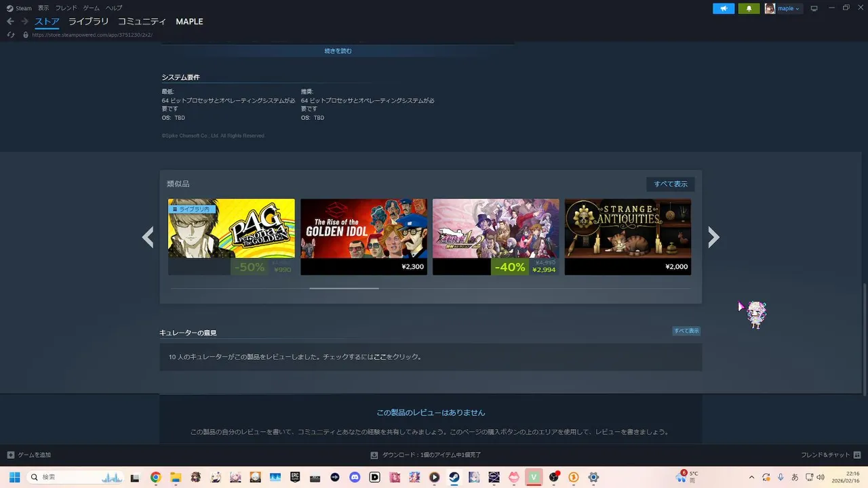Open the Steam menu
The width and height of the screenshot is (868, 488).
[x=20, y=8]
